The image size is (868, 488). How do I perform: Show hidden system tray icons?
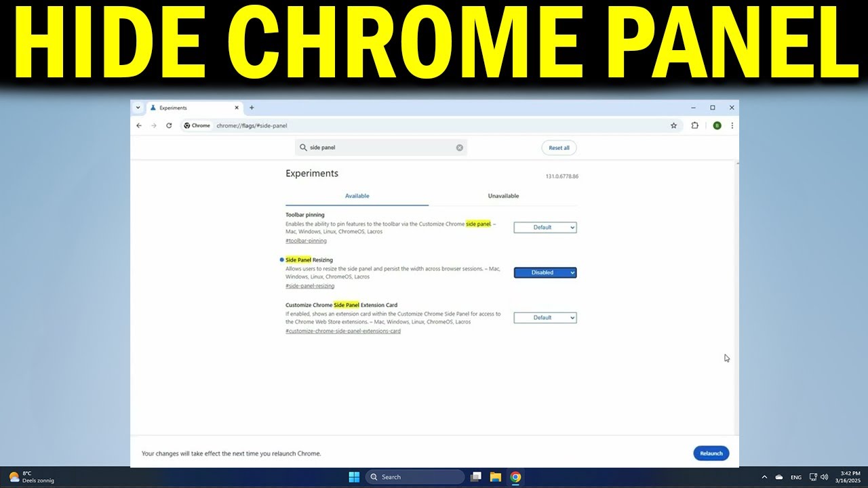click(x=764, y=477)
